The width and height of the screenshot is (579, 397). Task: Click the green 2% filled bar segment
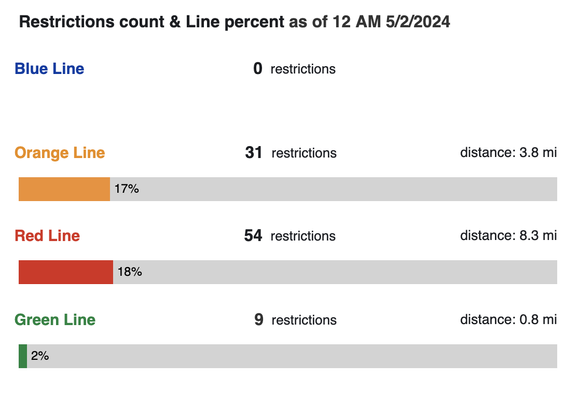pos(23,356)
